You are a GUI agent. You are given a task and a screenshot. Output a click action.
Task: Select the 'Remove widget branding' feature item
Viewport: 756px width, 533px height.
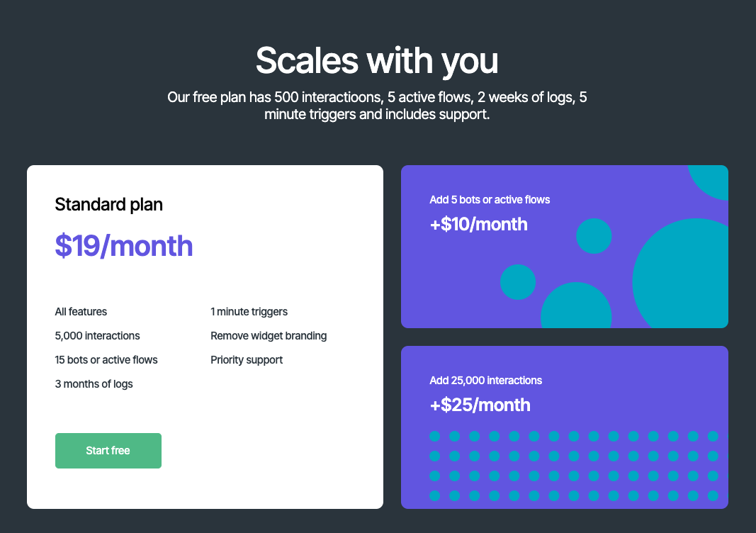269,335
